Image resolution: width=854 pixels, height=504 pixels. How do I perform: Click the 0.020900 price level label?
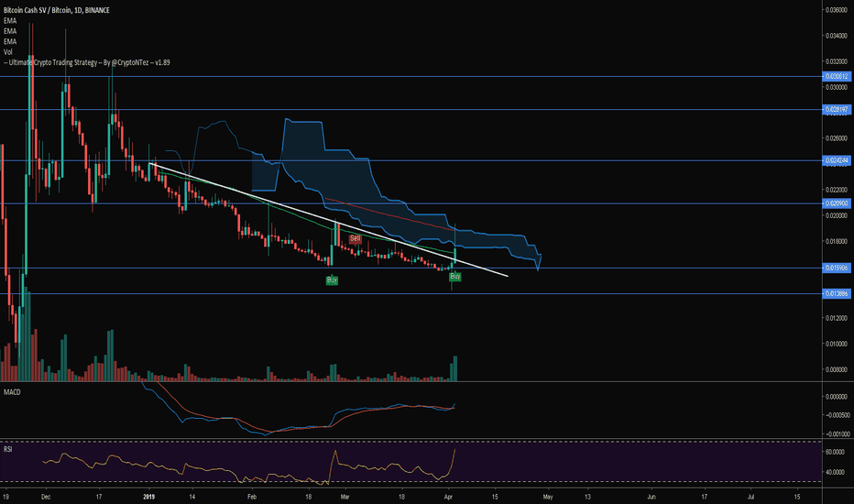tap(836, 203)
